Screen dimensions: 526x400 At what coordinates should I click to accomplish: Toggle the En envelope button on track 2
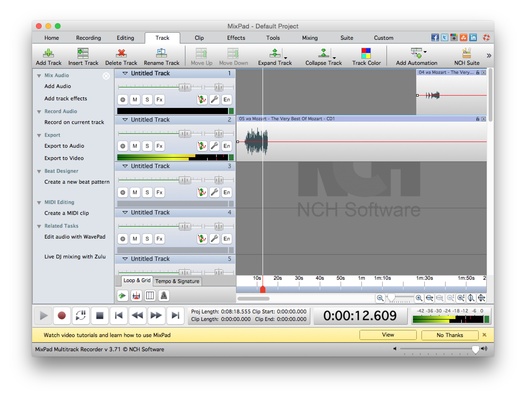tap(227, 146)
